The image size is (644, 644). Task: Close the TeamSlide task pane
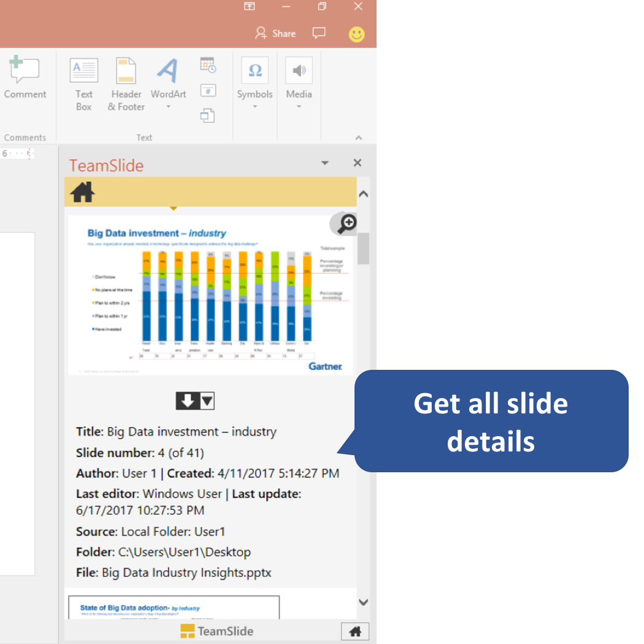pyautogui.click(x=358, y=163)
